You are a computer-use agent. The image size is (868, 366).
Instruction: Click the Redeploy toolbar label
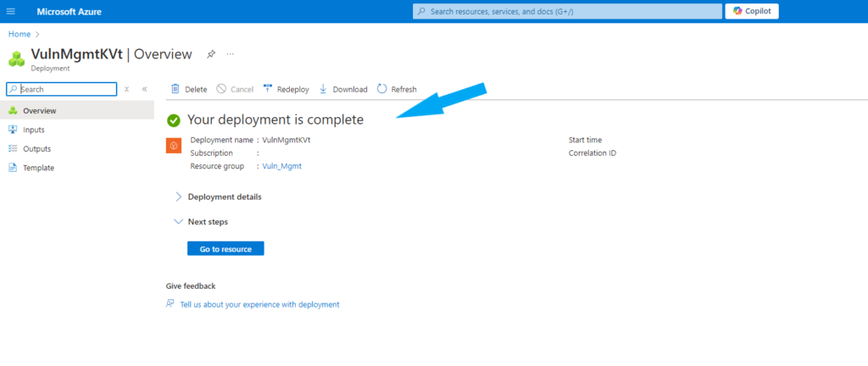[x=292, y=90]
